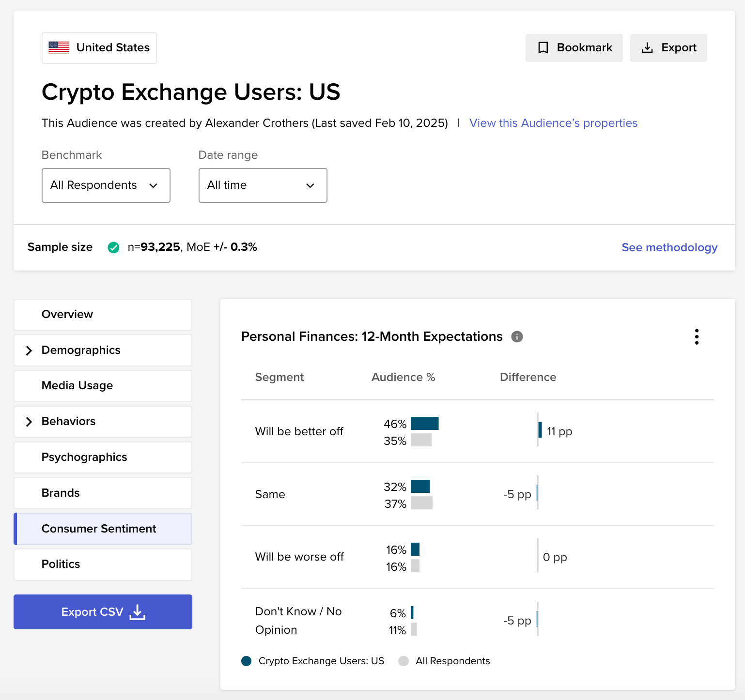Image resolution: width=745 pixels, height=700 pixels.
Task: Open the Date range All time dropdown
Action: (263, 185)
